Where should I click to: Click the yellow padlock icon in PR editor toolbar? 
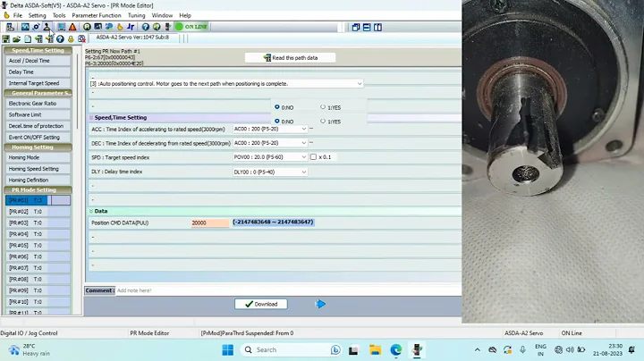tap(71, 39)
